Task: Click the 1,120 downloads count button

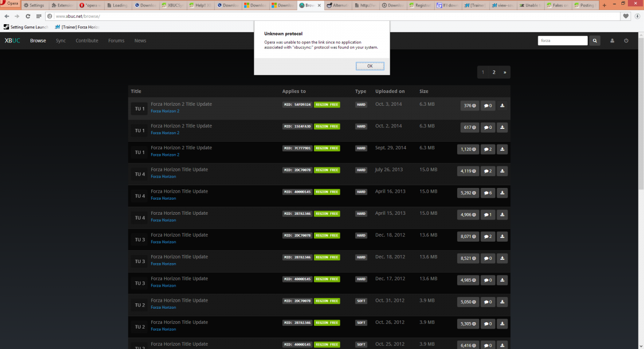Action: point(467,149)
